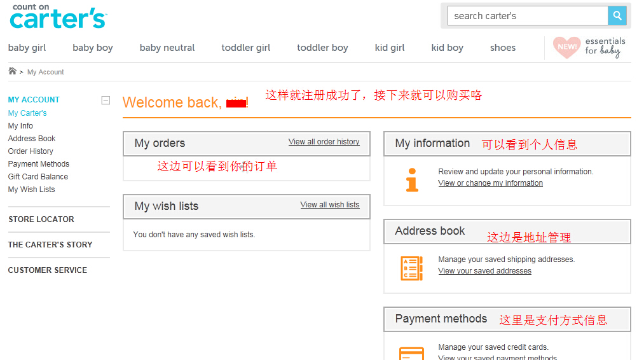Click 'Manage your saved credit cards.' text

[x=493, y=347]
